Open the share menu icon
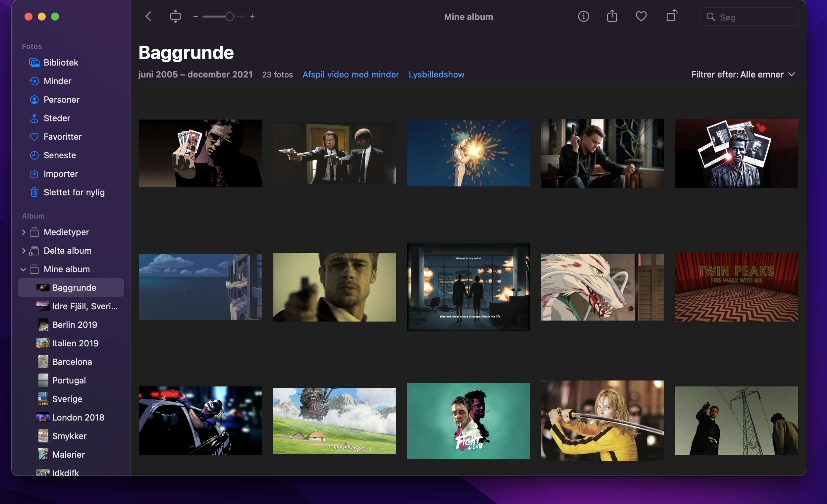The image size is (827, 504). (x=612, y=16)
